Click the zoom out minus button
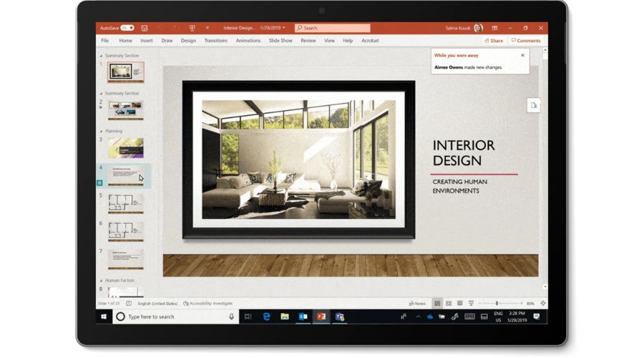This screenshot has width=644, height=358. tap(480, 304)
